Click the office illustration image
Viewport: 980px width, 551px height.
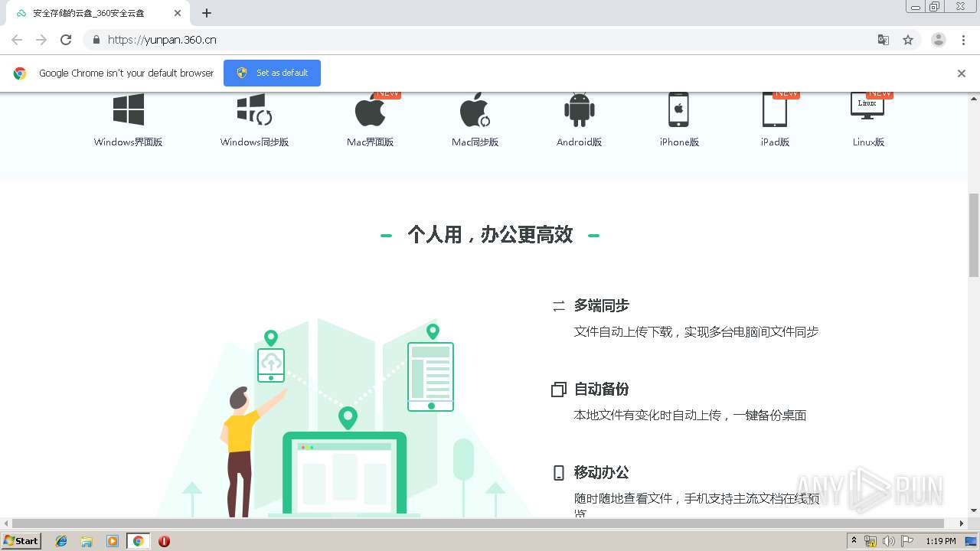point(345,418)
